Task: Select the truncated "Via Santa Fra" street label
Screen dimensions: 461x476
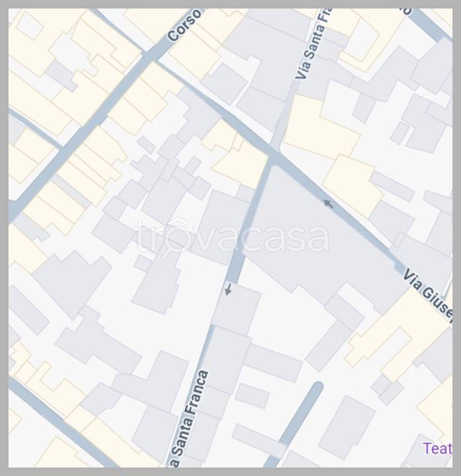Action: pyautogui.click(x=313, y=44)
